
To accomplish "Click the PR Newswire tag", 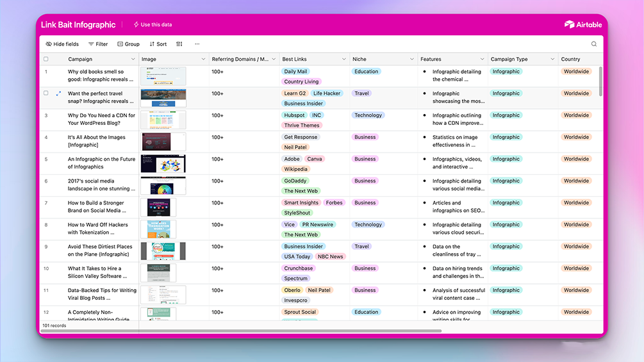I will (x=317, y=224).
